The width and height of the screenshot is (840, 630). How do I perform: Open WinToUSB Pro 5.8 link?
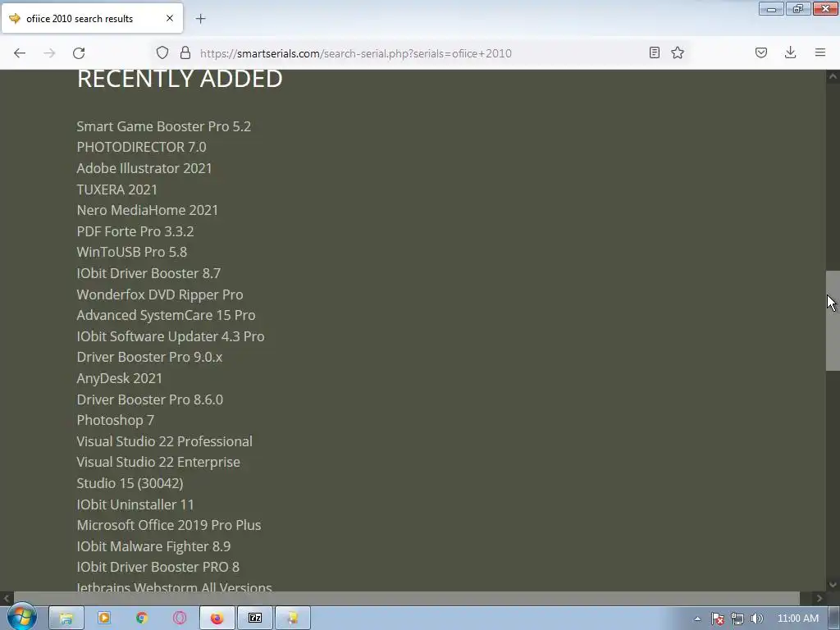coord(132,252)
